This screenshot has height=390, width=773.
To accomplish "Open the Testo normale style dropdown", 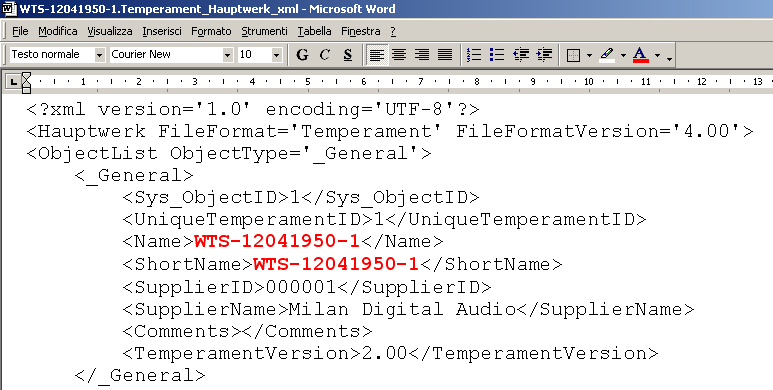I will tap(100, 55).
